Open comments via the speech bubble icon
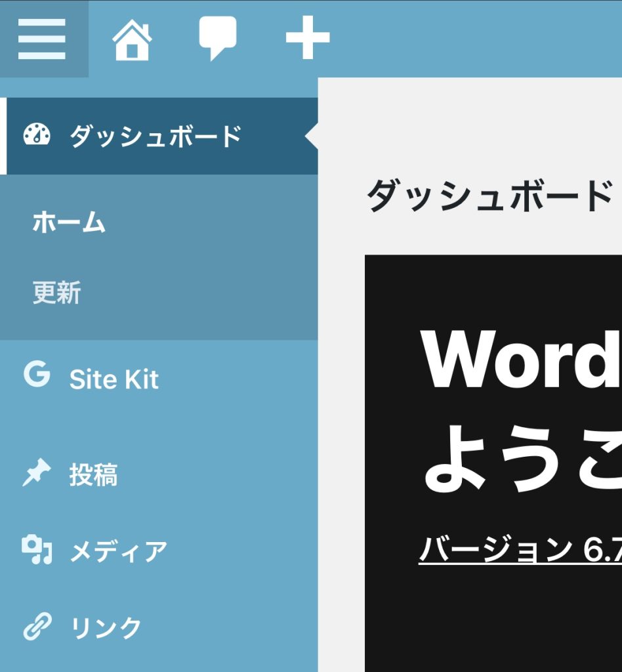Image resolution: width=622 pixels, height=672 pixels. pos(217,38)
